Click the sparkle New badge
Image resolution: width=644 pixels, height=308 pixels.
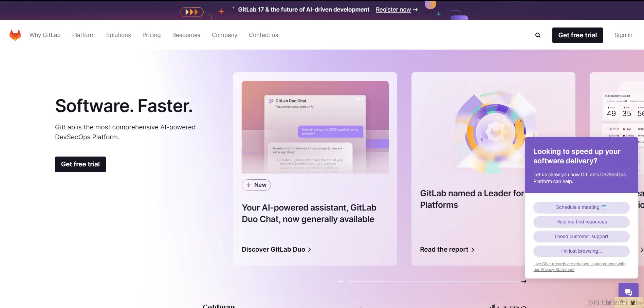(256, 185)
